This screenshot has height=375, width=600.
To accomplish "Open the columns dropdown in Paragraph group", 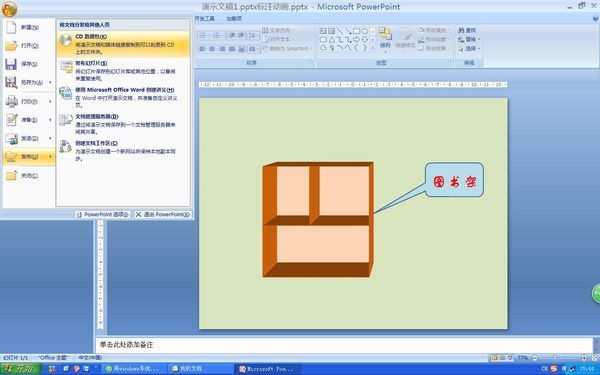I will tap(253, 49).
